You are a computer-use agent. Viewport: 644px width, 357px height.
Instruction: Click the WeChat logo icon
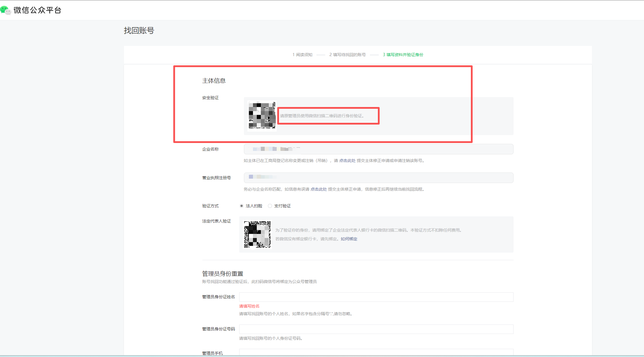[x=5, y=10]
